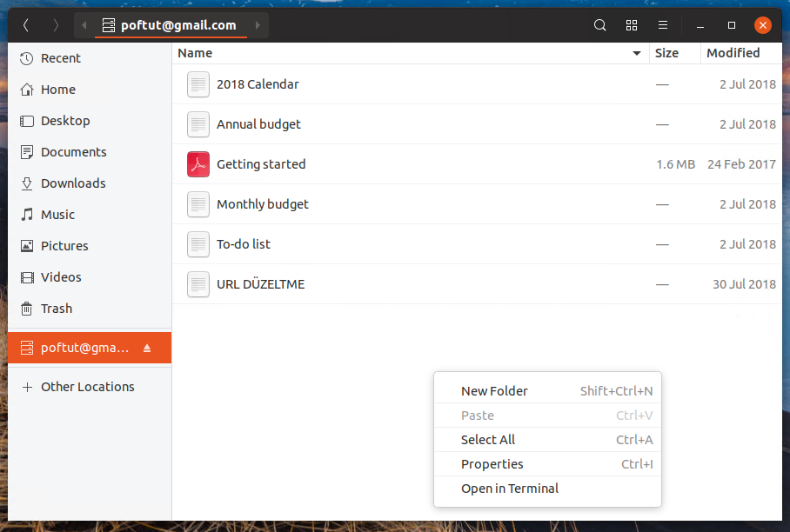Click the Videos film icon
The width and height of the screenshot is (790, 532).
27,277
